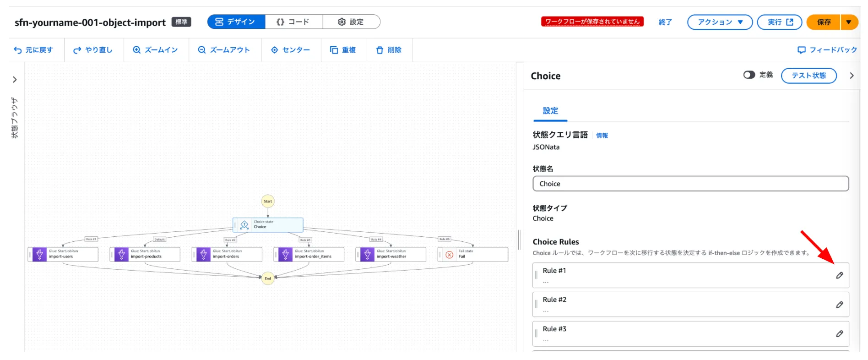Click the 状態名 input field
Viewport: 868px width, 360px height.
(x=690, y=184)
